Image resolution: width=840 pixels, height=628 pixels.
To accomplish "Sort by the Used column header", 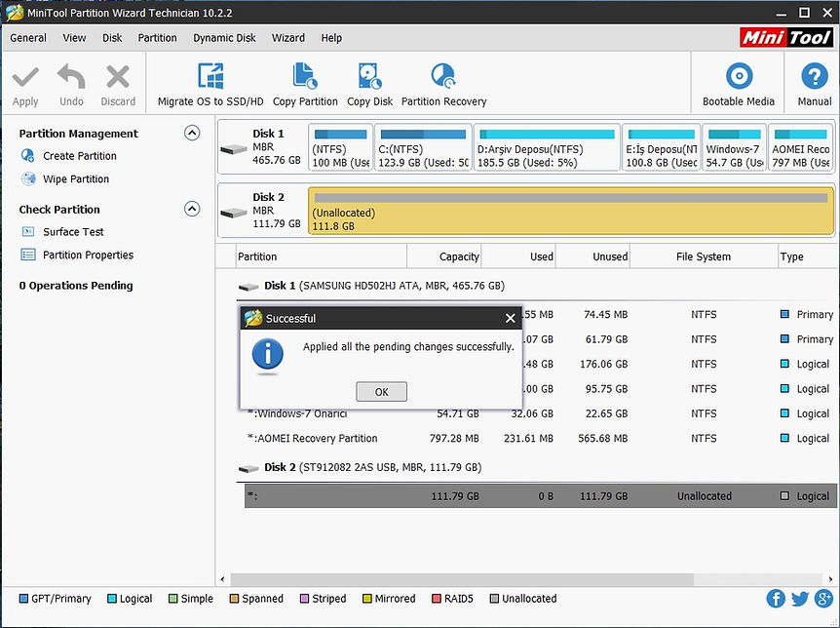I will coord(518,256).
